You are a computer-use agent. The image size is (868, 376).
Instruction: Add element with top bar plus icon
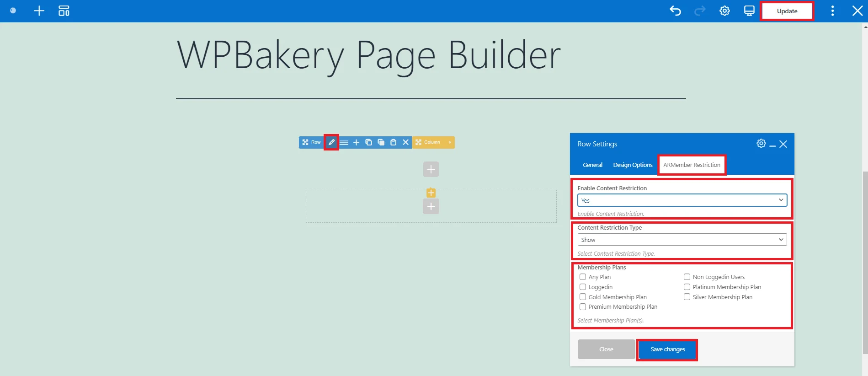[x=39, y=11]
